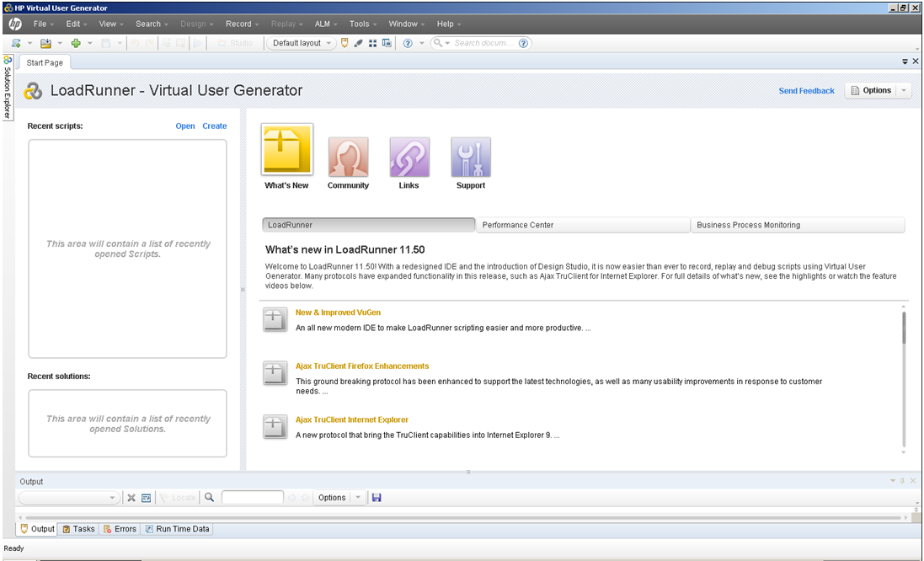The height and width of the screenshot is (561, 924).
Task: Open the New & Improved VuGen article link
Action: 339,313
